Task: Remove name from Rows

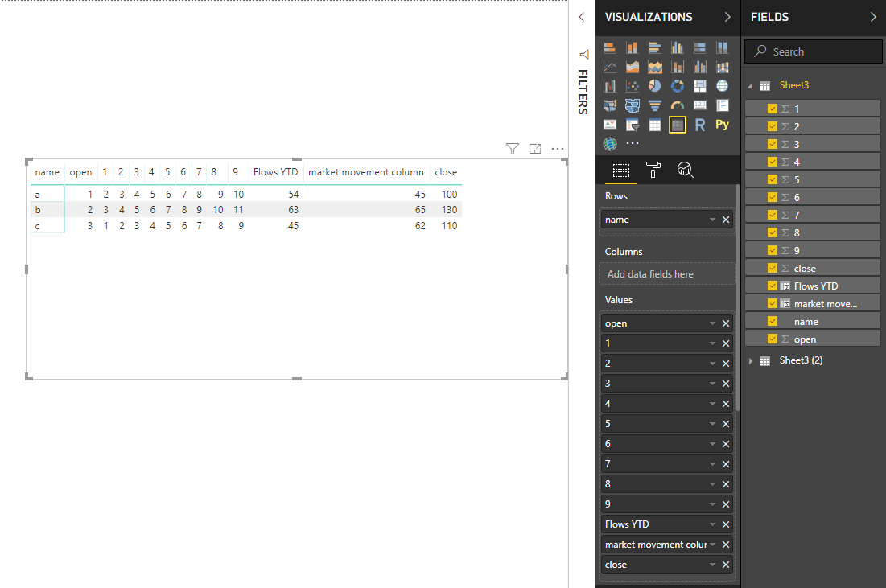Action: tap(726, 220)
